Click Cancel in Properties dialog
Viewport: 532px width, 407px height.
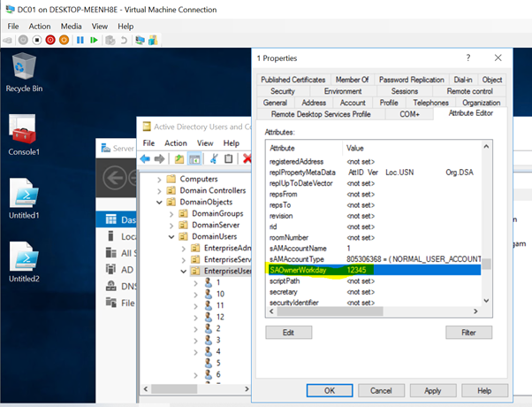(381, 390)
